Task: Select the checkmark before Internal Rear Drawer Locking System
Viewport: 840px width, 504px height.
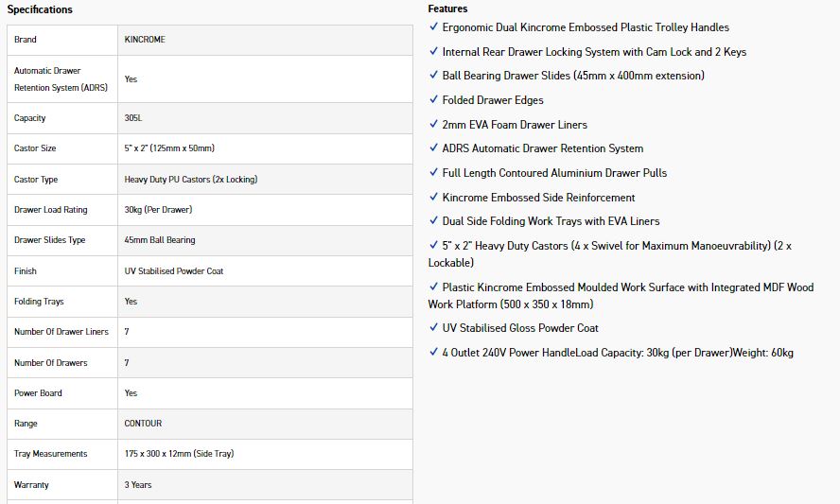Action: point(433,52)
